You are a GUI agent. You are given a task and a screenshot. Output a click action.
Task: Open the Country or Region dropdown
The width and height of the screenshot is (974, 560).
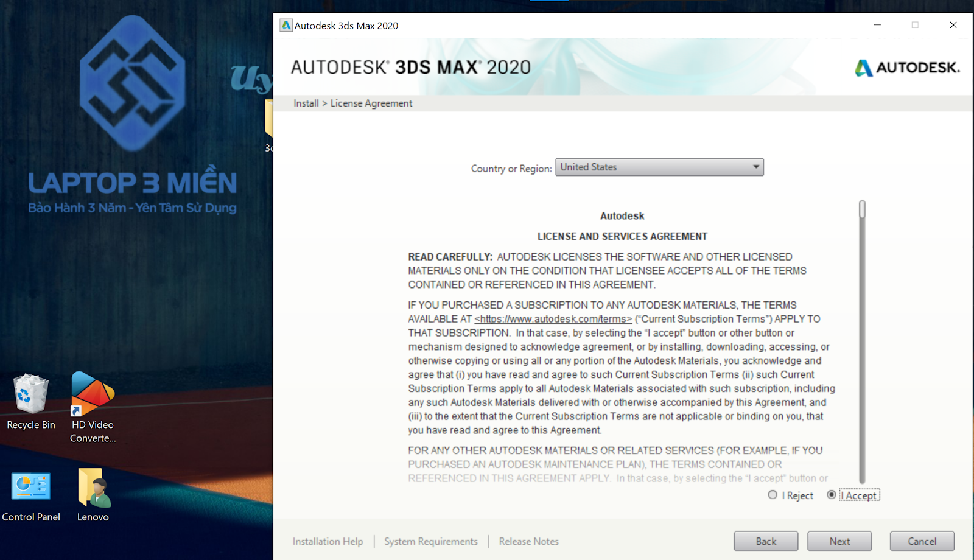coord(659,167)
